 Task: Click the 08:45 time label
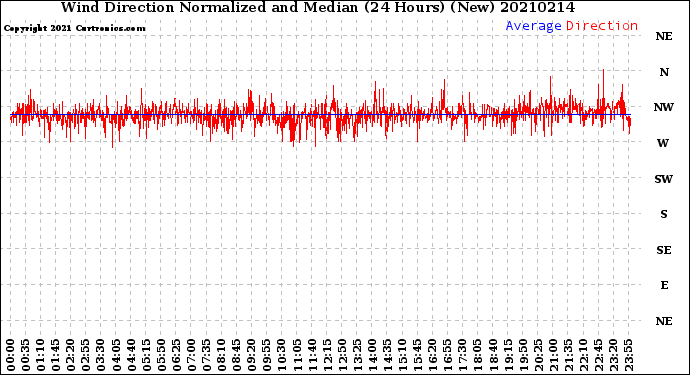coord(236,355)
